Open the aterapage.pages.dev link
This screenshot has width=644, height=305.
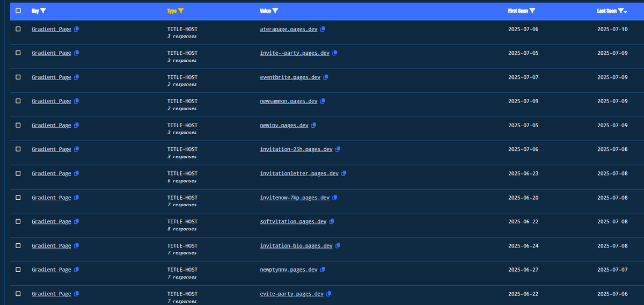click(289, 29)
